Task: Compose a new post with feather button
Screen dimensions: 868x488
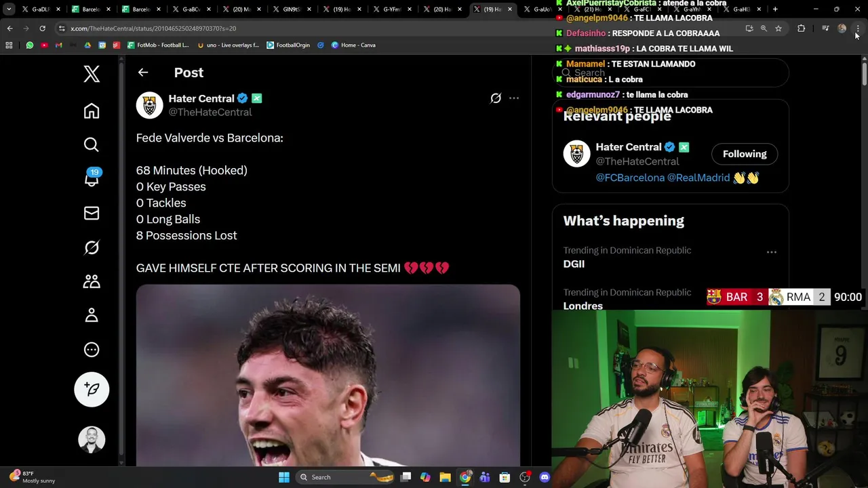Action: tap(92, 389)
